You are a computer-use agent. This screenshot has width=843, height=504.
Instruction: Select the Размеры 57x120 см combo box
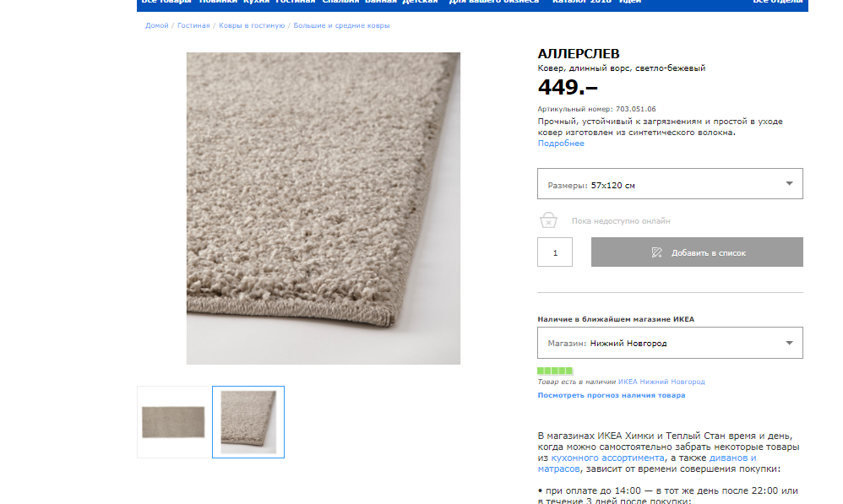click(670, 184)
